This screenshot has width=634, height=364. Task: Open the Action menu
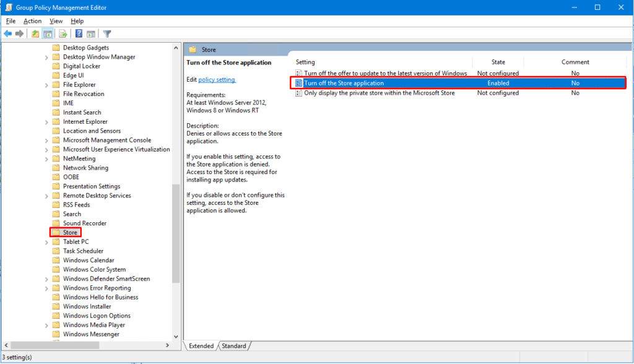click(x=32, y=20)
